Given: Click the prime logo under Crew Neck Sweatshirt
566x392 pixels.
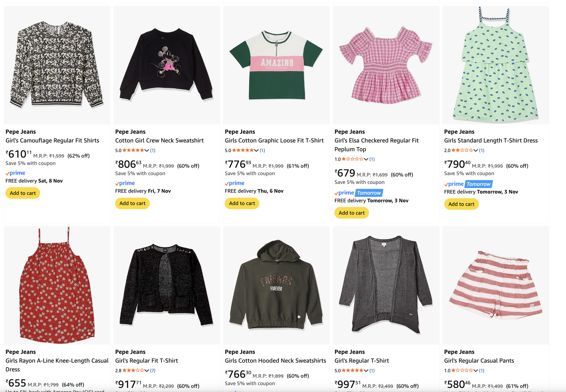Looking at the screenshot, I should [x=125, y=183].
